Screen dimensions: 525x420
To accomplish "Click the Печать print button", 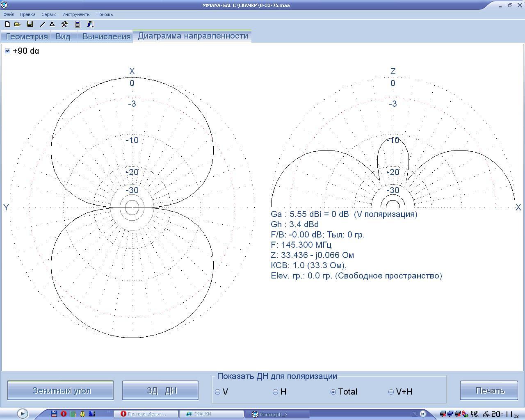I will click(x=490, y=390).
